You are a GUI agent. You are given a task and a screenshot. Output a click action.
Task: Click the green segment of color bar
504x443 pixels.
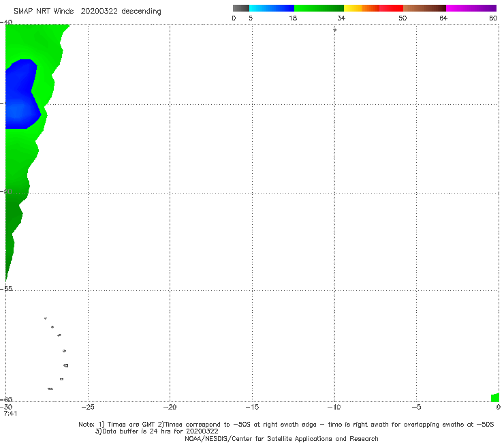(319, 8)
